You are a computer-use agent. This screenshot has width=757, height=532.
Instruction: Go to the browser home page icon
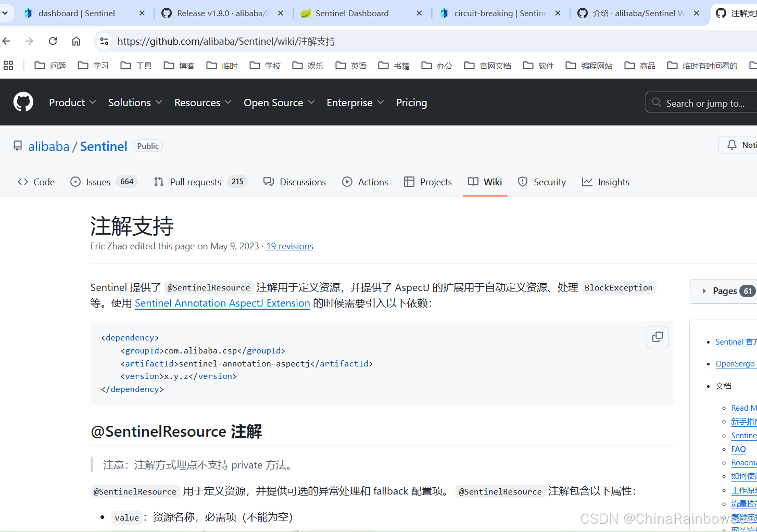point(76,41)
